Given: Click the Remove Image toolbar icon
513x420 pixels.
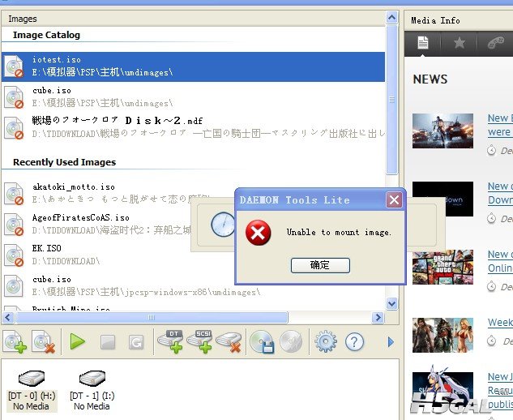Looking at the screenshot, I should point(42,342).
